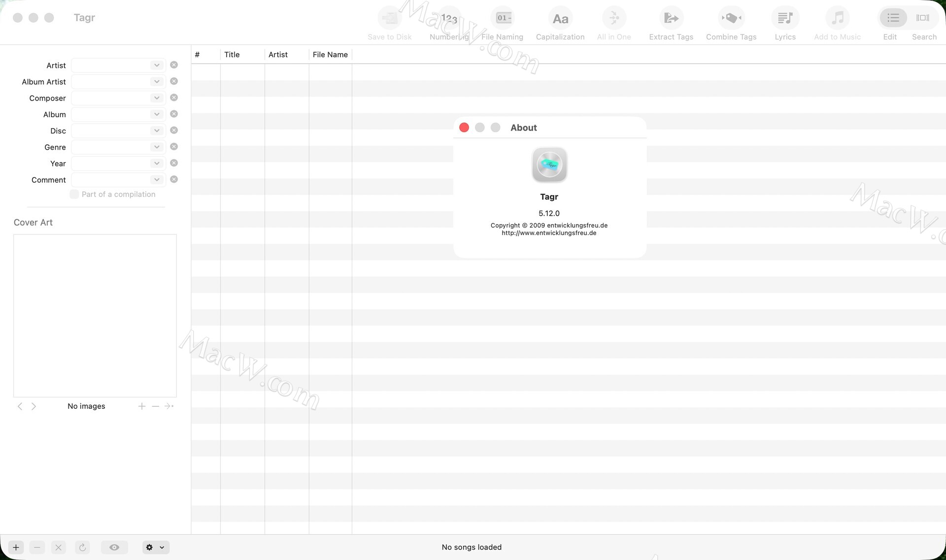The width and height of the screenshot is (946, 560).
Task: Click the Numbering toolbar icon
Action: pos(449,19)
